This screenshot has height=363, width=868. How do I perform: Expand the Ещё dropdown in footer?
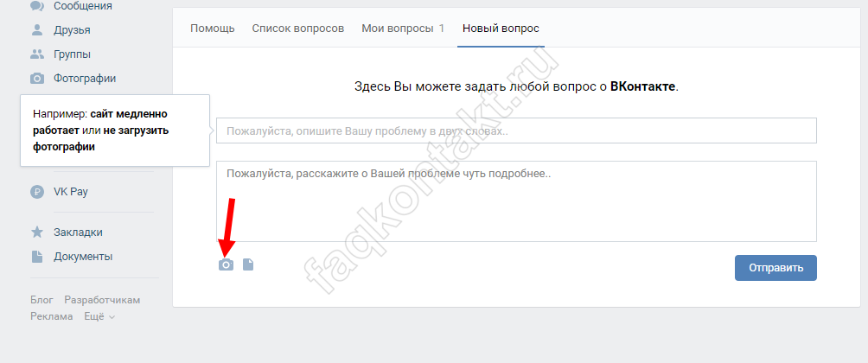tap(99, 316)
